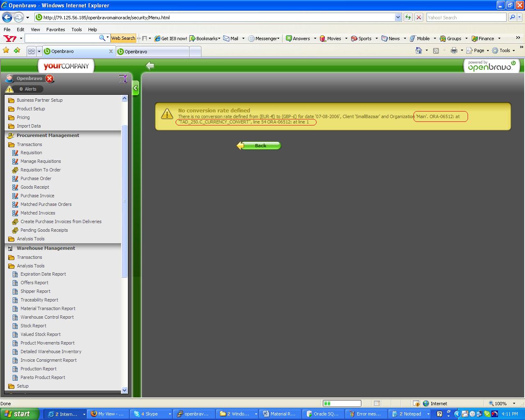
Task: Switch to the second Openbravo tab
Action: pyautogui.click(x=153, y=52)
